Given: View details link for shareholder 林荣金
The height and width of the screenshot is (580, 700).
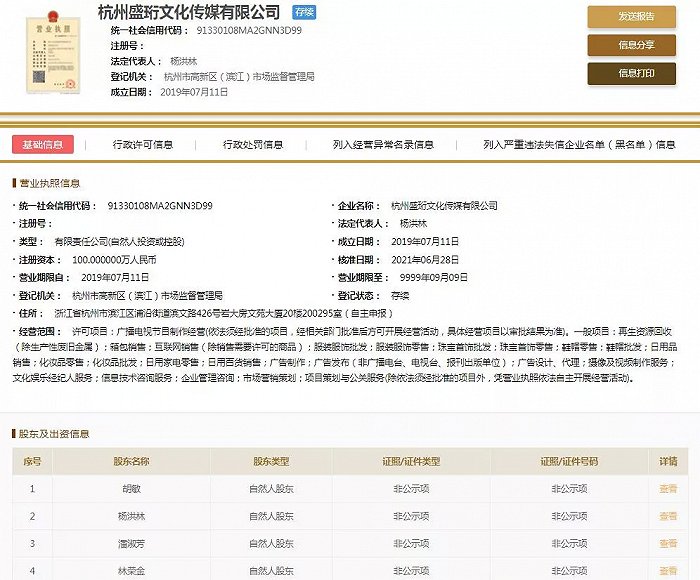Looking at the screenshot, I should click(x=668, y=571).
